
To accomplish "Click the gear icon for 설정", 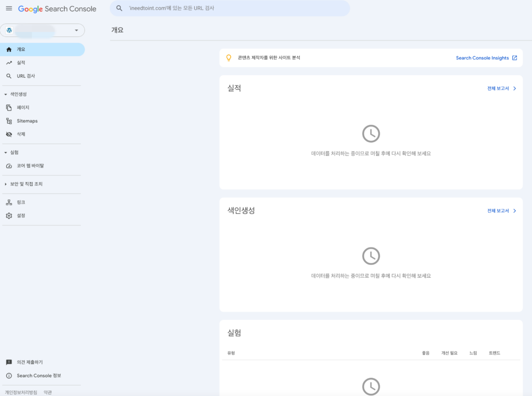I will coord(9,215).
